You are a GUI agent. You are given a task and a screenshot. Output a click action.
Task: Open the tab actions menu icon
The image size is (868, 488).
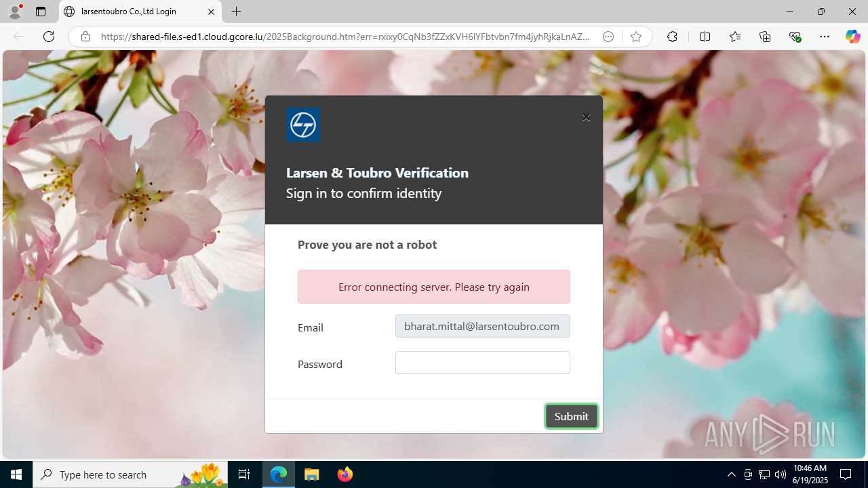point(41,12)
